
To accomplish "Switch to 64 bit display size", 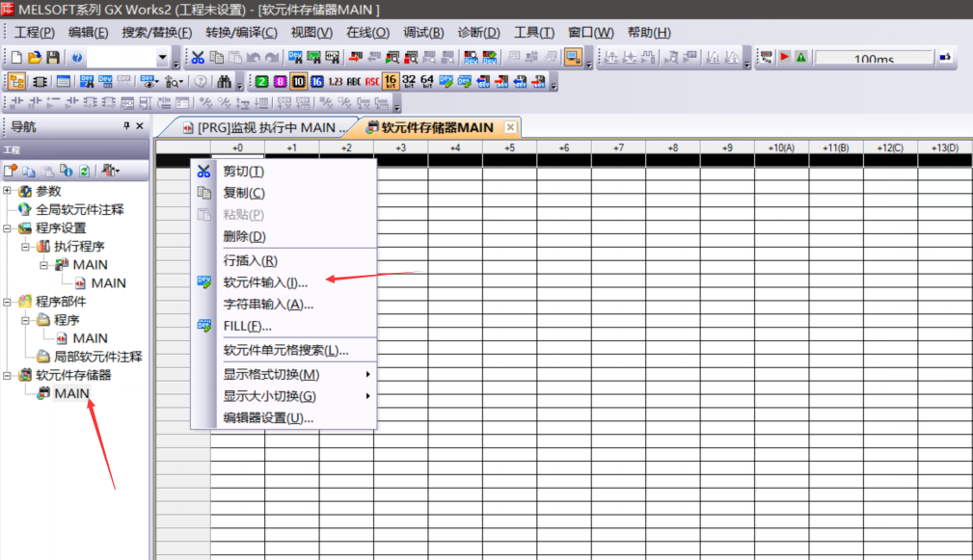I will 427,81.
